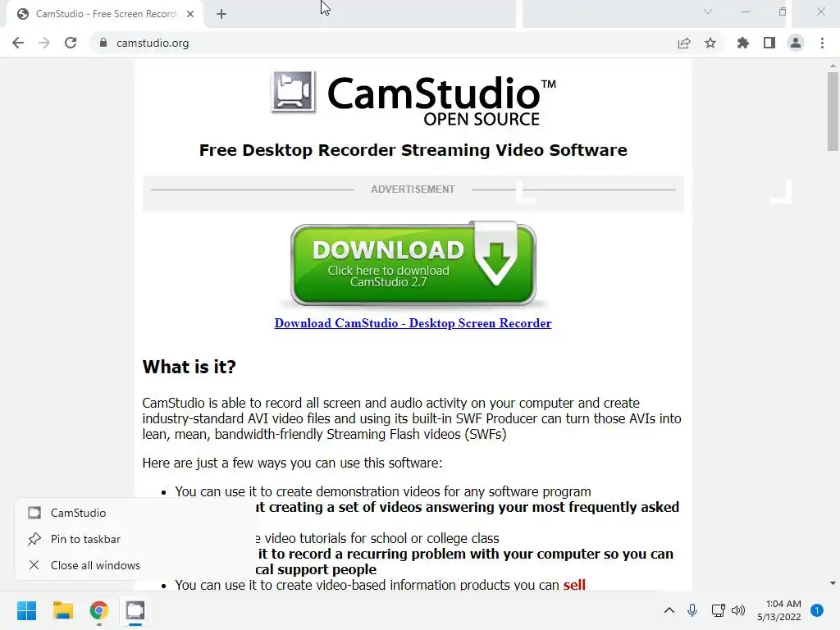Show hidden tray icons chevron

pos(669,610)
